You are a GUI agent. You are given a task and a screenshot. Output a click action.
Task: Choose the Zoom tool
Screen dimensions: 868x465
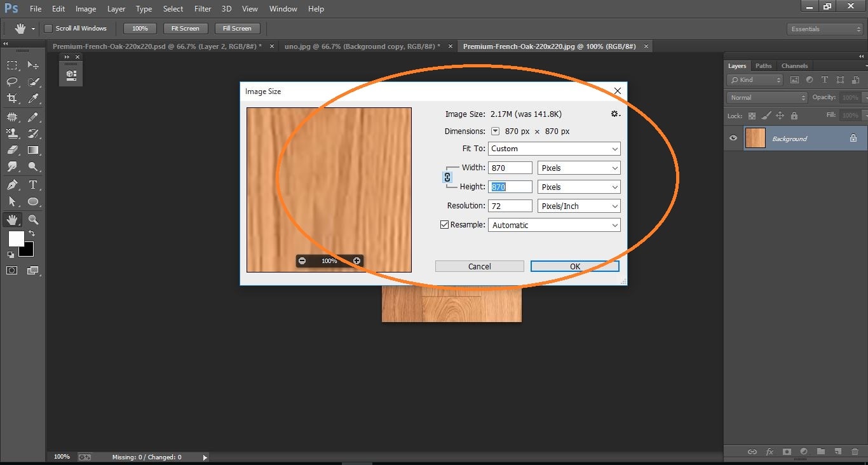tap(33, 220)
